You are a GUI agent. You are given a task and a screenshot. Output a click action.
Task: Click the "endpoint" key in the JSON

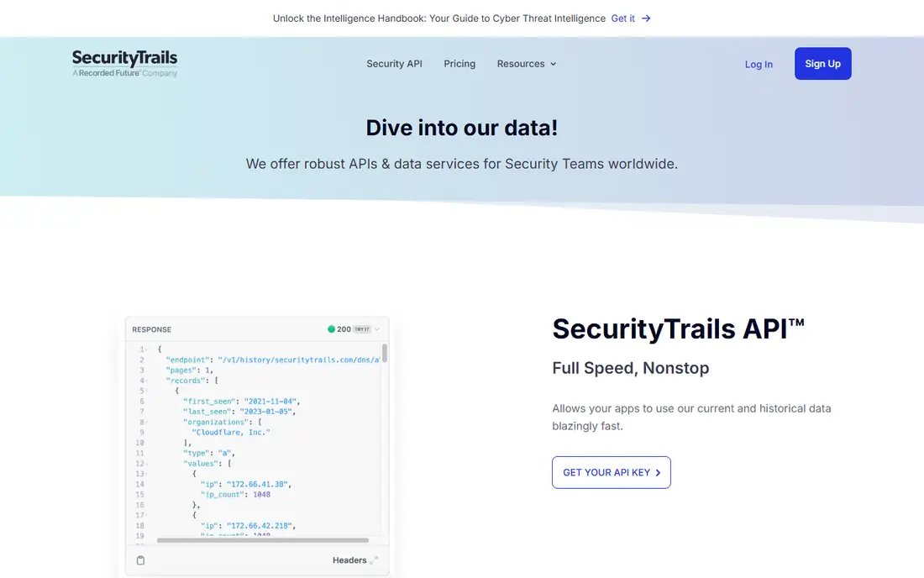[187, 360]
